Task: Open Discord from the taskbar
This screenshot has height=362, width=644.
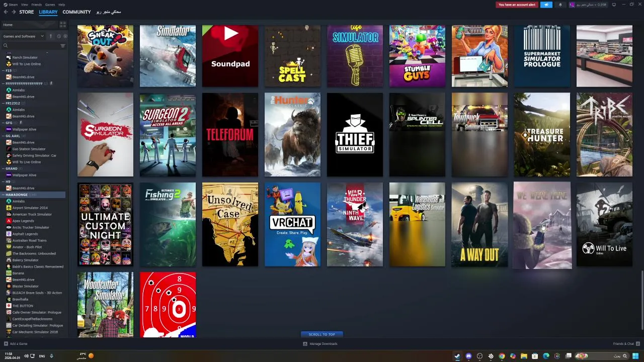Action: [468, 356]
